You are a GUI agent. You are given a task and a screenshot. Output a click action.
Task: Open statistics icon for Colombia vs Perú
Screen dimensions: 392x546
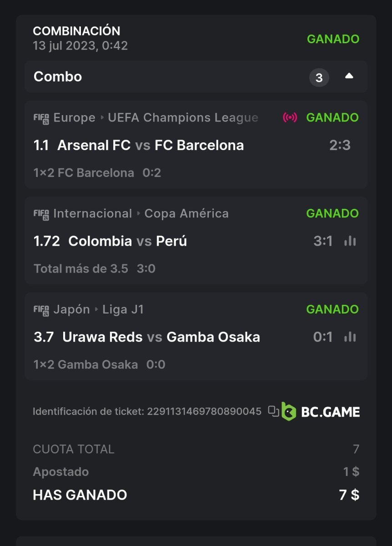[x=350, y=241]
